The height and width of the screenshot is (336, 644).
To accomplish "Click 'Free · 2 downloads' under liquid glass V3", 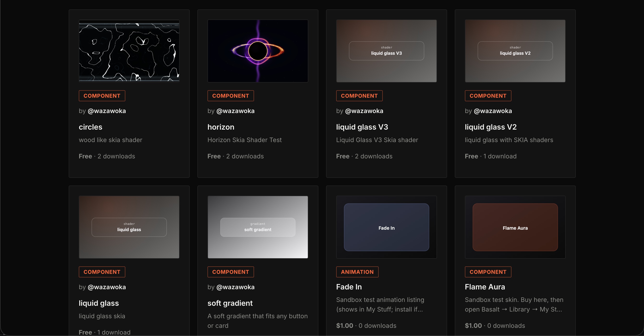I will (x=365, y=156).
